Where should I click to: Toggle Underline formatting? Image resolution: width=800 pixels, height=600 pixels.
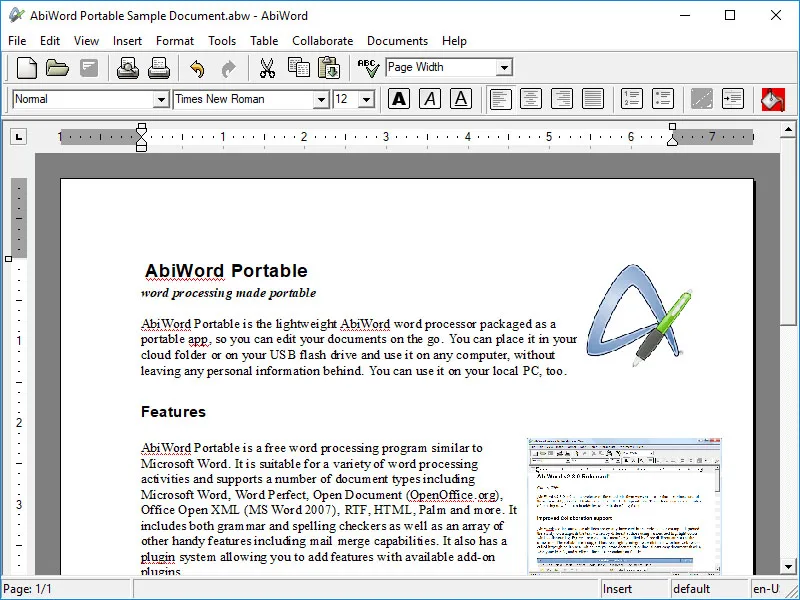point(461,99)
